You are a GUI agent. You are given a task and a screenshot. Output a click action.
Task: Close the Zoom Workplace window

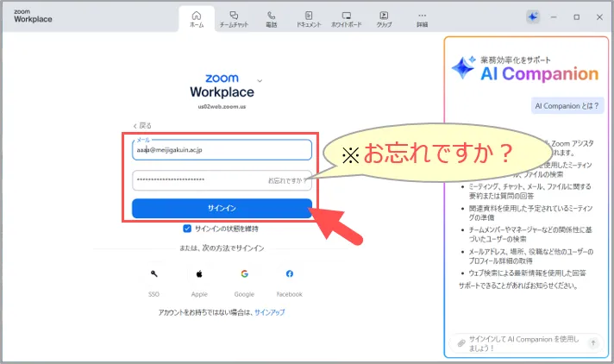[x=599, y=17]
